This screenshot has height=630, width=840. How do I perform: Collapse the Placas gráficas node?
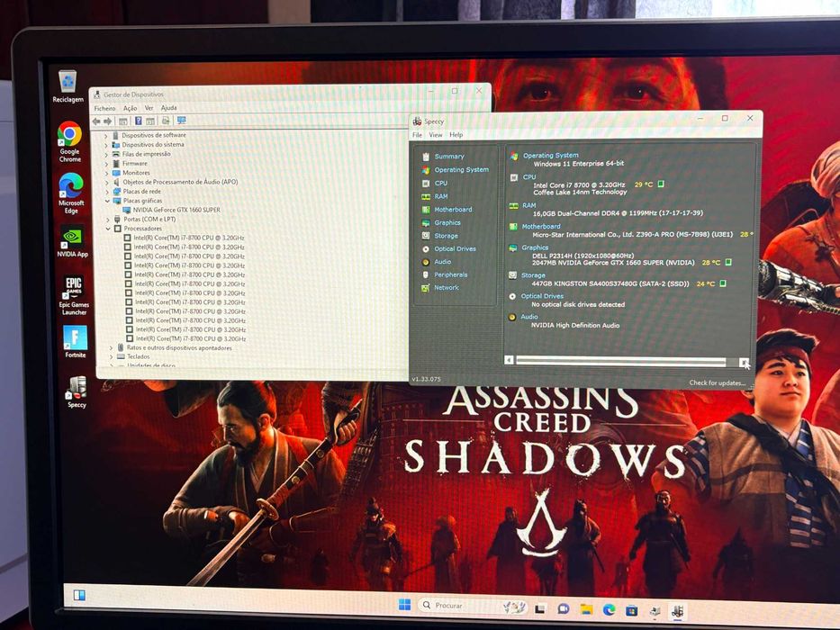pyautogui.click(x=107, y=202)
